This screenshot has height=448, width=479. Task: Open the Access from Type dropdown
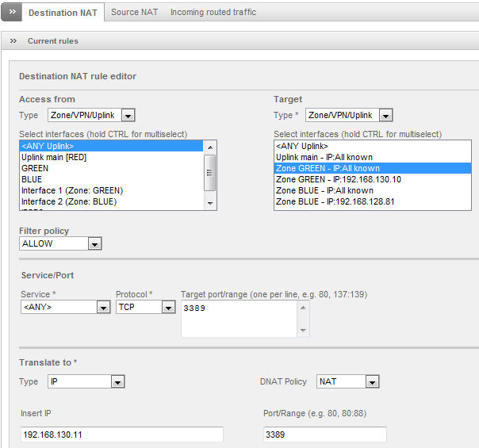click(91, 116)
